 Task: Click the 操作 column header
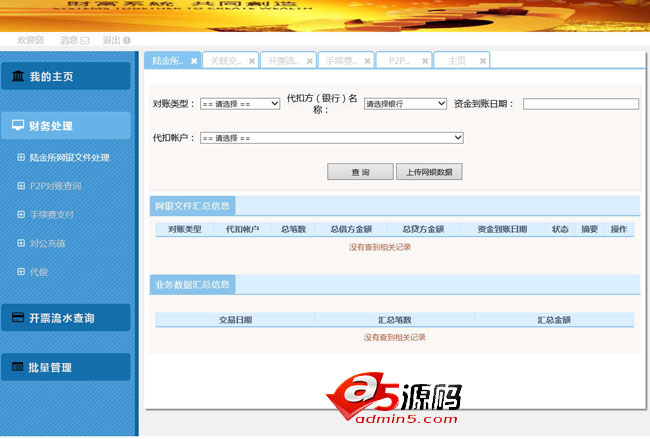coord(619,229)
